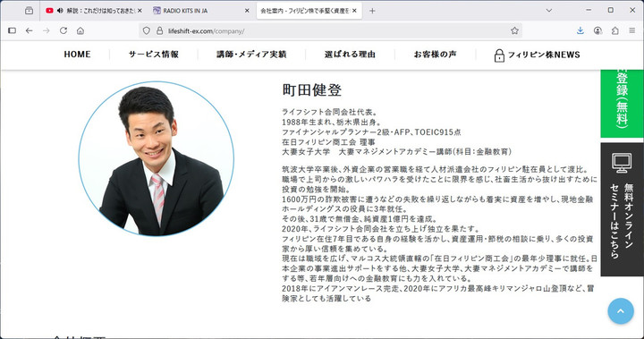Open tracking protection shield panel
The height and width of the screenshot is (339, 644).
[x=146, y=30]
